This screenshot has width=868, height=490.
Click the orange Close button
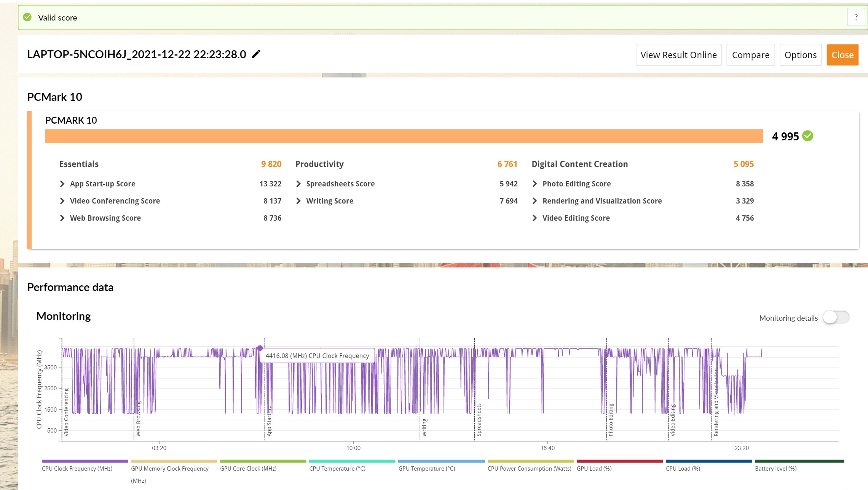[x=842, y=55]
